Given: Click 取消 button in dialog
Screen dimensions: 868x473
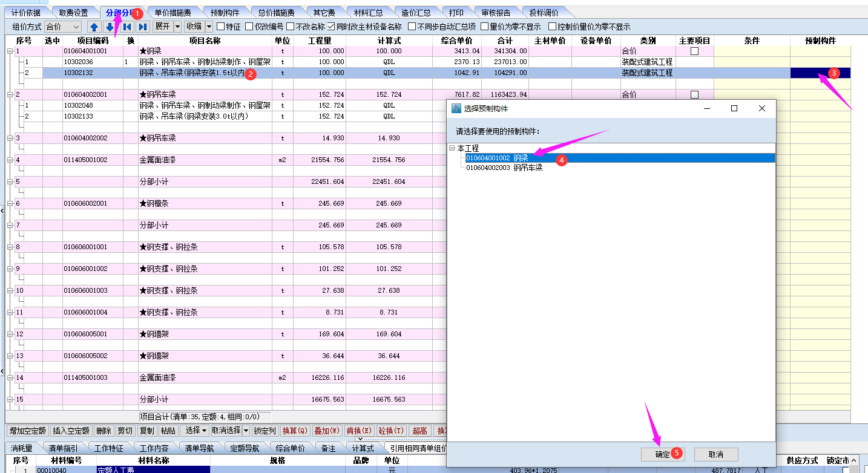Looking at the screenshot, I should point(716,454).
